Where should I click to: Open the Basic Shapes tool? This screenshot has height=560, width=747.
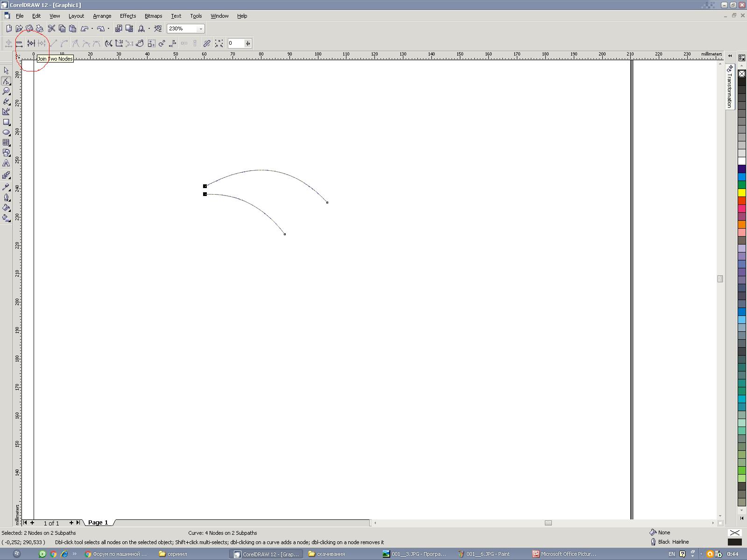[x=7, y=153]
